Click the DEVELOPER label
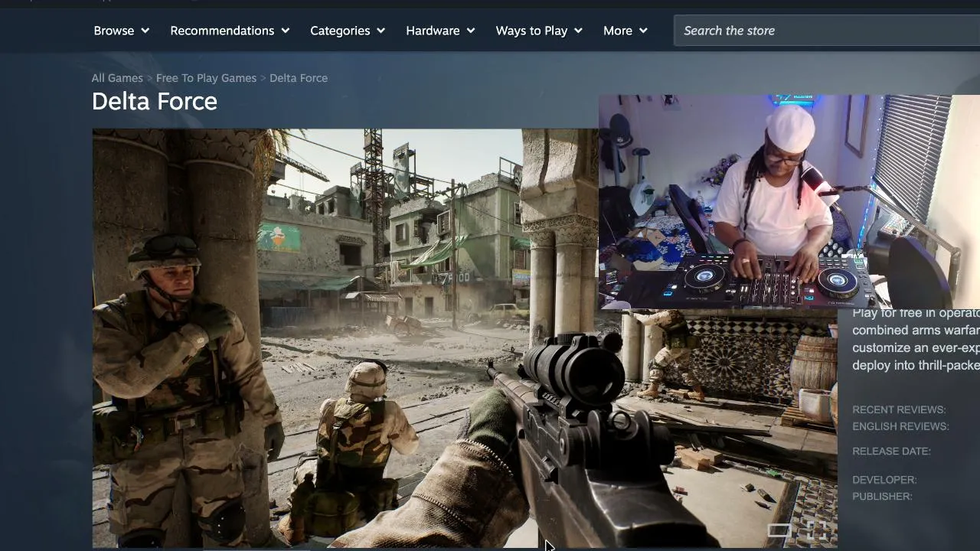Screen dimensions: 980x551 (884, 480)
